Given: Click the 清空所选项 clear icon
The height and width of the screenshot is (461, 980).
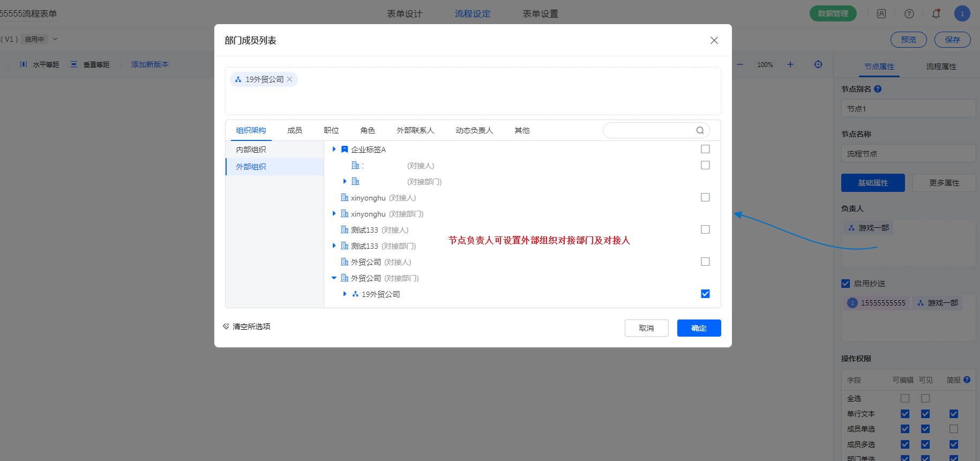Looking at the screenshot, I should (x=226, y=326).
